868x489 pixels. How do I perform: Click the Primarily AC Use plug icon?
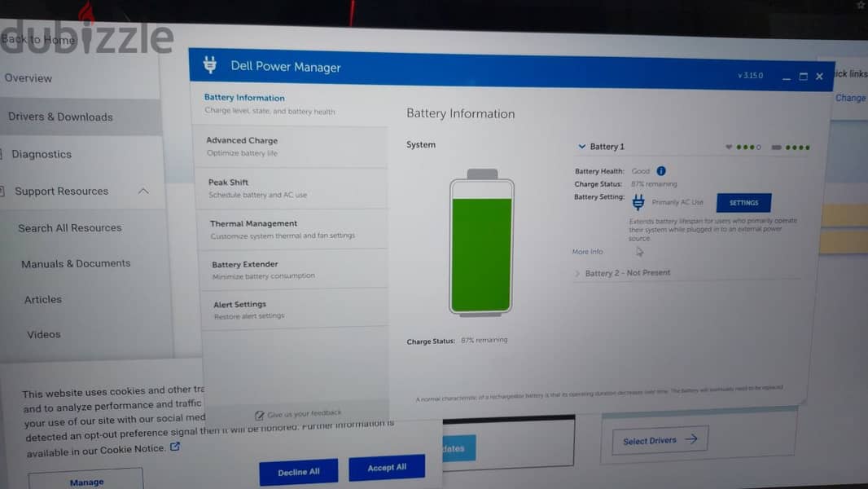(x=638, y=202)
